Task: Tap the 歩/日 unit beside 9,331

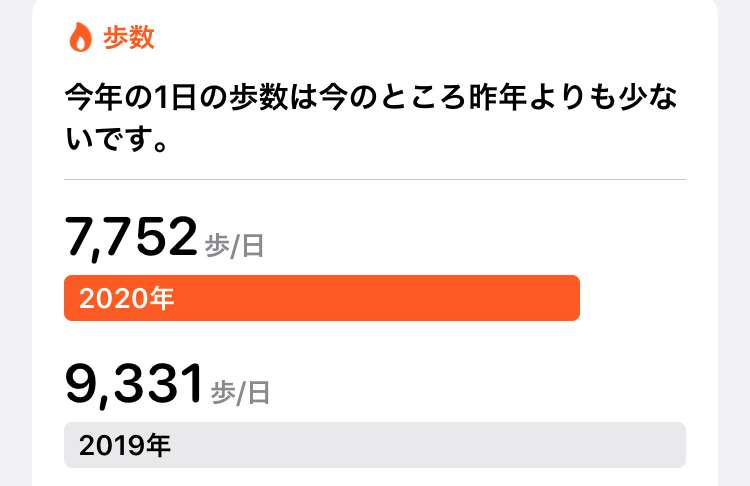Action: tap(241, 393)
